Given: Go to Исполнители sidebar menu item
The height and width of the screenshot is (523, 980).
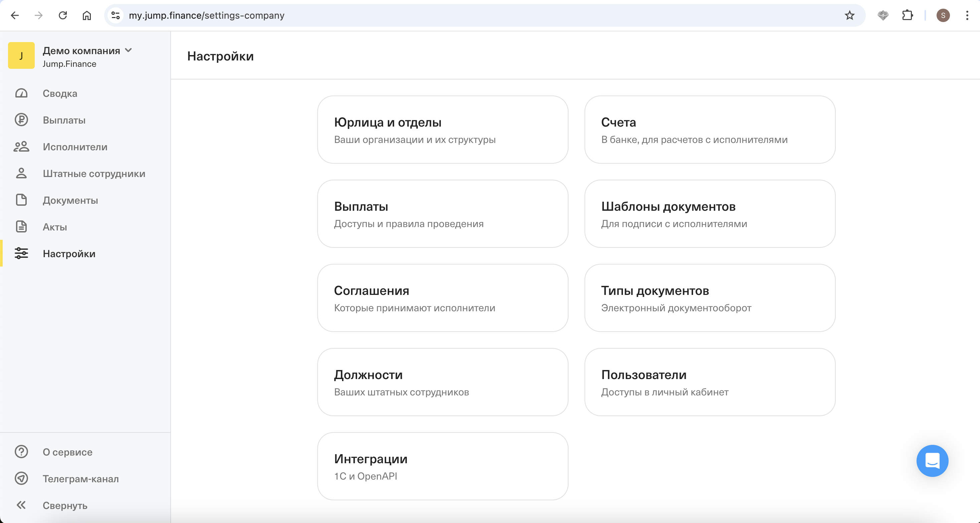Looking at the screenshot, I should coord(75,147).
